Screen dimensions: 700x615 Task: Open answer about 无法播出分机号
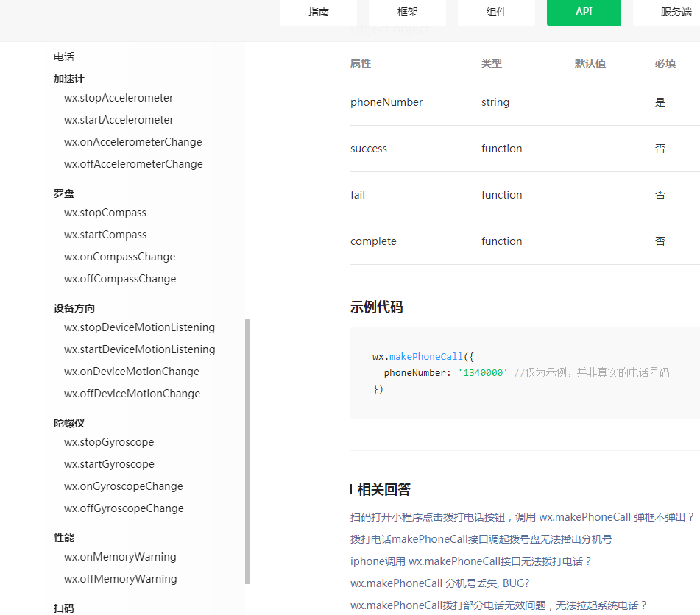click(481, 539)
